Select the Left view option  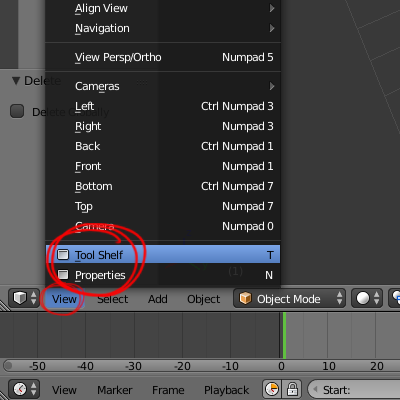tap(163, 106)
